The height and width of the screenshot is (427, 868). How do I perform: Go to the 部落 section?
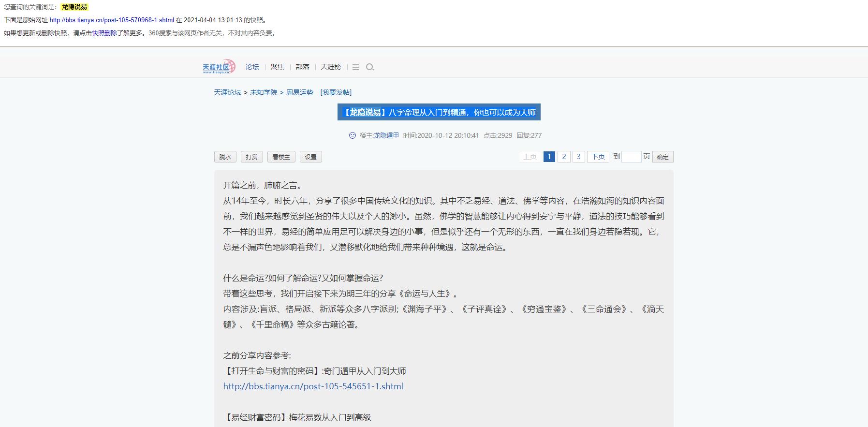click(x=302, y=67)
